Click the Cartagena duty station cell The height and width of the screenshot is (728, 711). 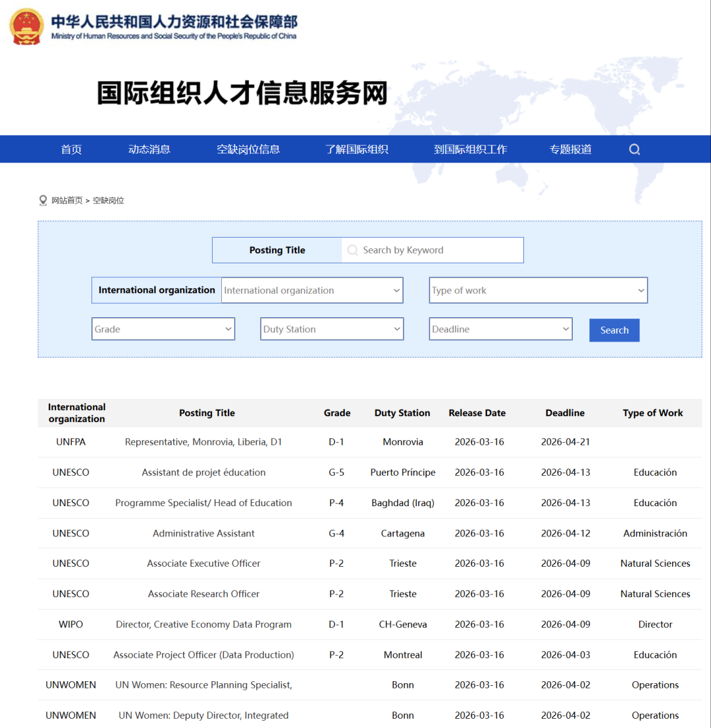pyautogui.click(x=403, y=533)
